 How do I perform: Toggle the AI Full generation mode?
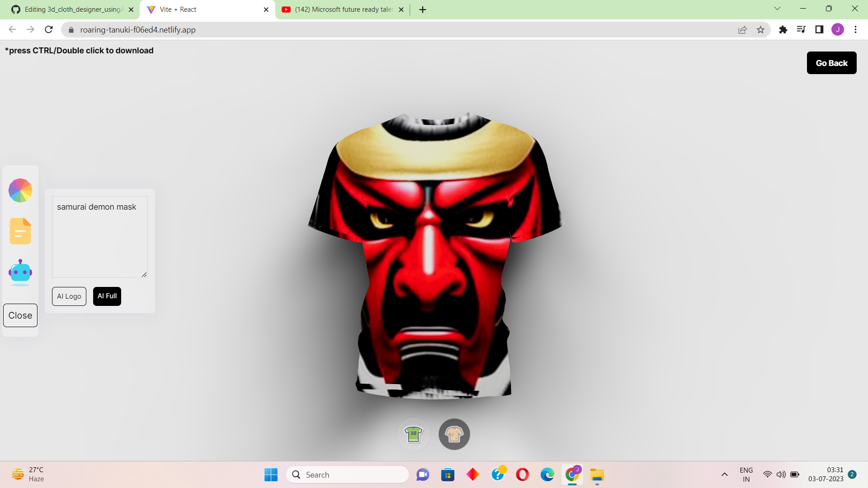coord(107,296)
